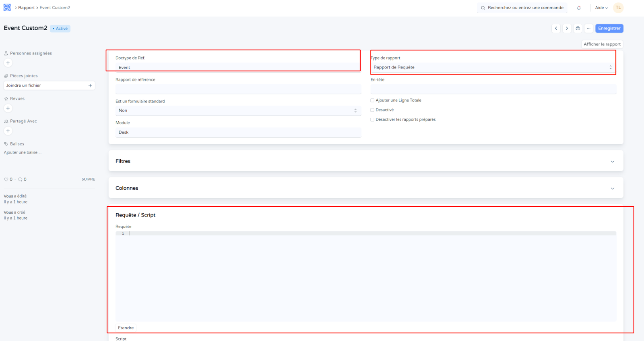The width and height of the screenshot is (644, 341).
Task: Go to next report with right arrow
Action: [567, 28]
